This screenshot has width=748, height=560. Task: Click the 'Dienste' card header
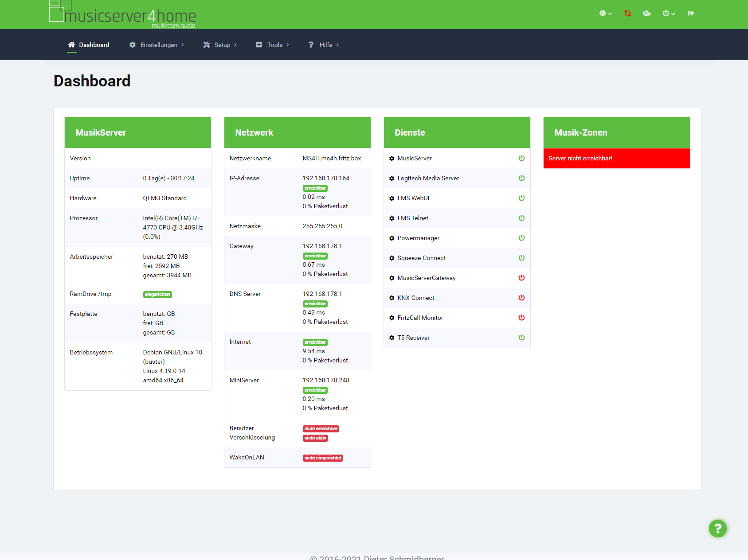pos(457,132)
